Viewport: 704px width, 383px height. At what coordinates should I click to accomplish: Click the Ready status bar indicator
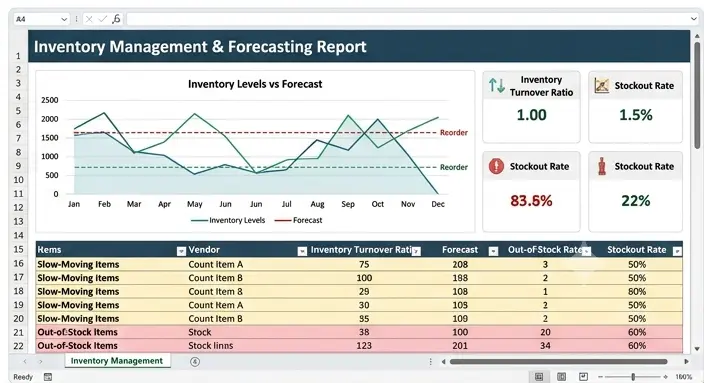click(23, 377)
